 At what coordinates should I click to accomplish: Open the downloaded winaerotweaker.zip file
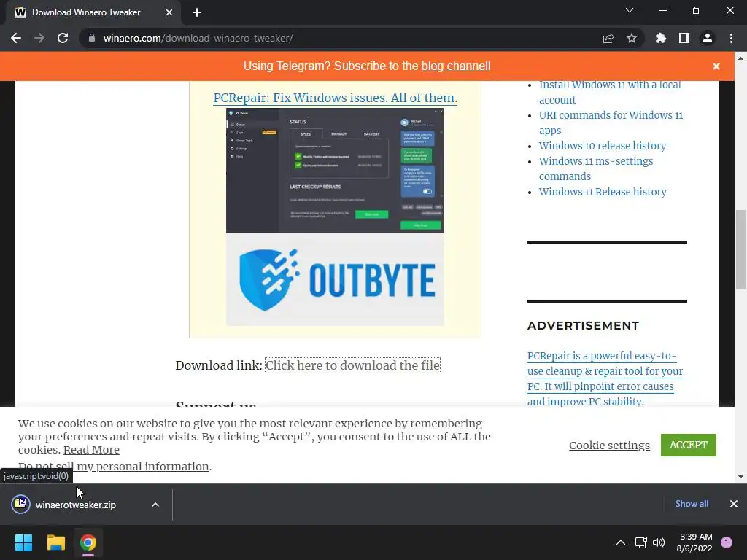pyautogui.click(x=75, y=505)
